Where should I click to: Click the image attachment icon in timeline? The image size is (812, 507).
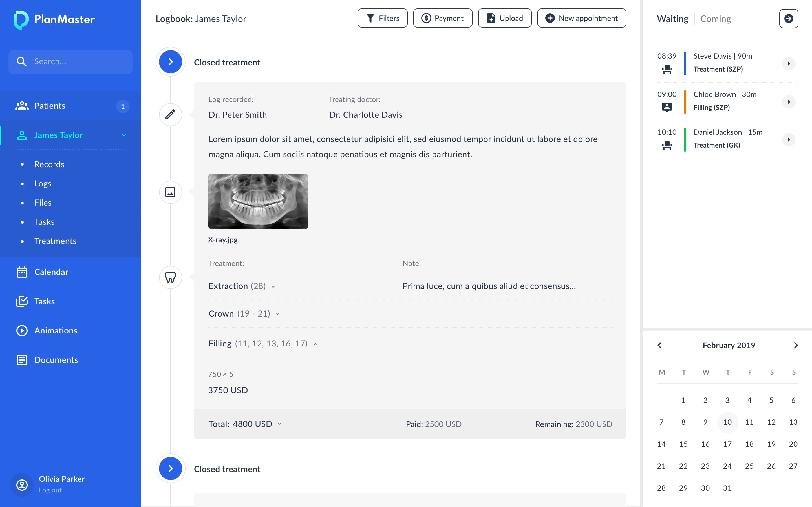[171, 192]
